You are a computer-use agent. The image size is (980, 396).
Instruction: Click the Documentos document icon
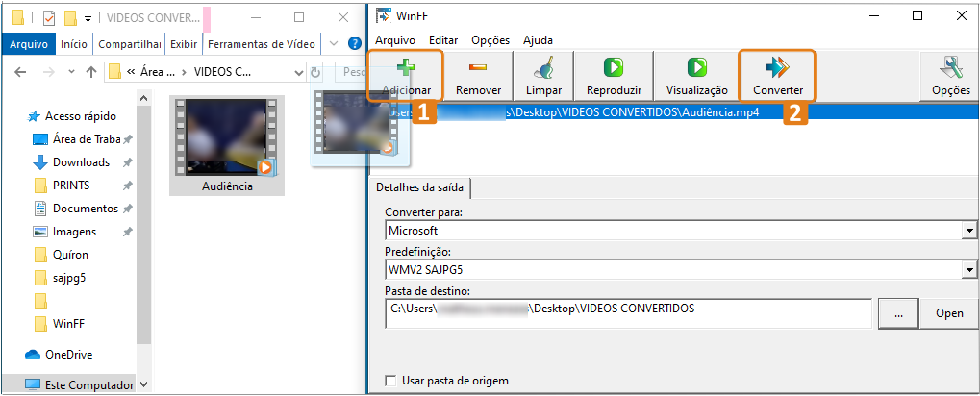point(40,209)
